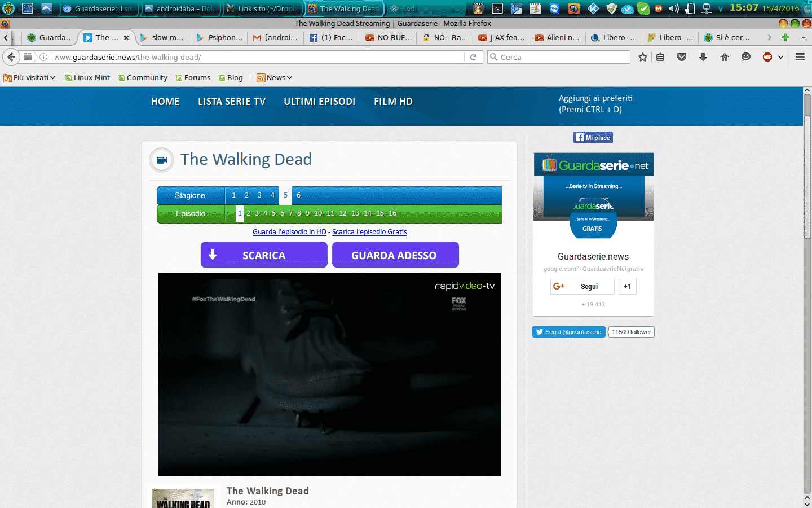
Task: Click the GUARDA ADESSO button
Action: pyautogui.click(x=395, y=255)
